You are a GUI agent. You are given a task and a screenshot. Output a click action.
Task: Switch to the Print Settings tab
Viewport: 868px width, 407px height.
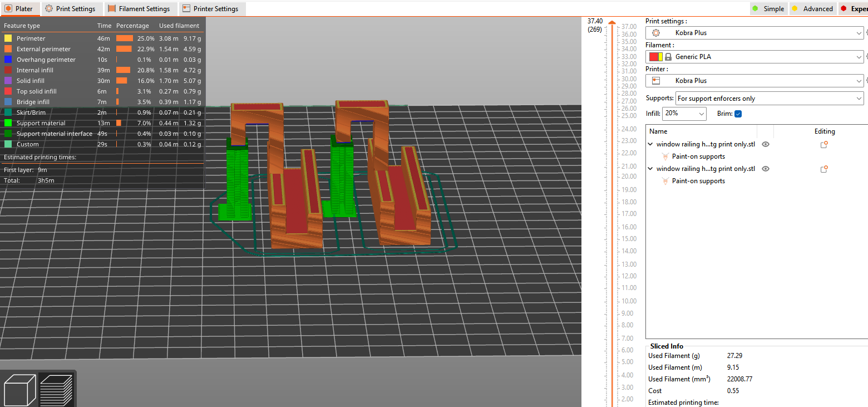[x=71, y=8]
